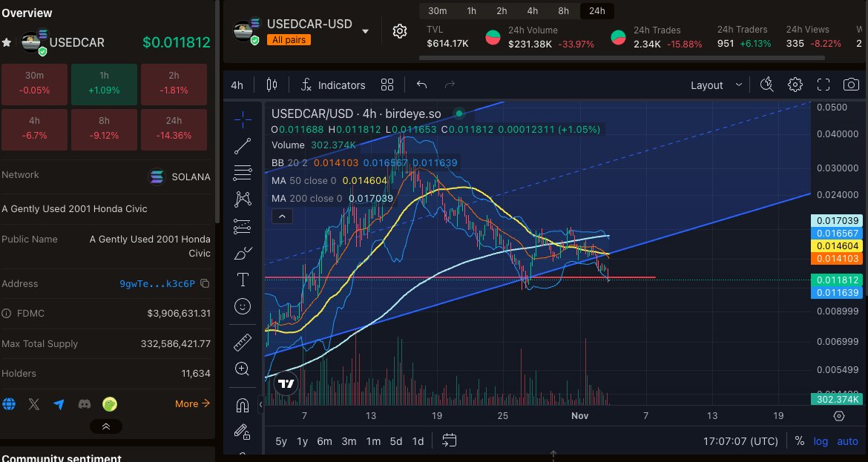
Task: Set chart range to 5y
Action: (281, 441)
